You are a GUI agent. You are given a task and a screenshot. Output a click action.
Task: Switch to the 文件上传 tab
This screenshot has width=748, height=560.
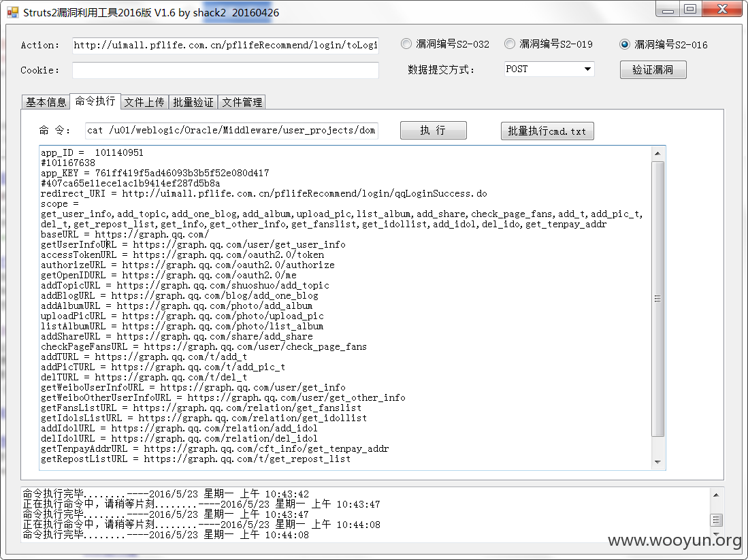(144, 102)
